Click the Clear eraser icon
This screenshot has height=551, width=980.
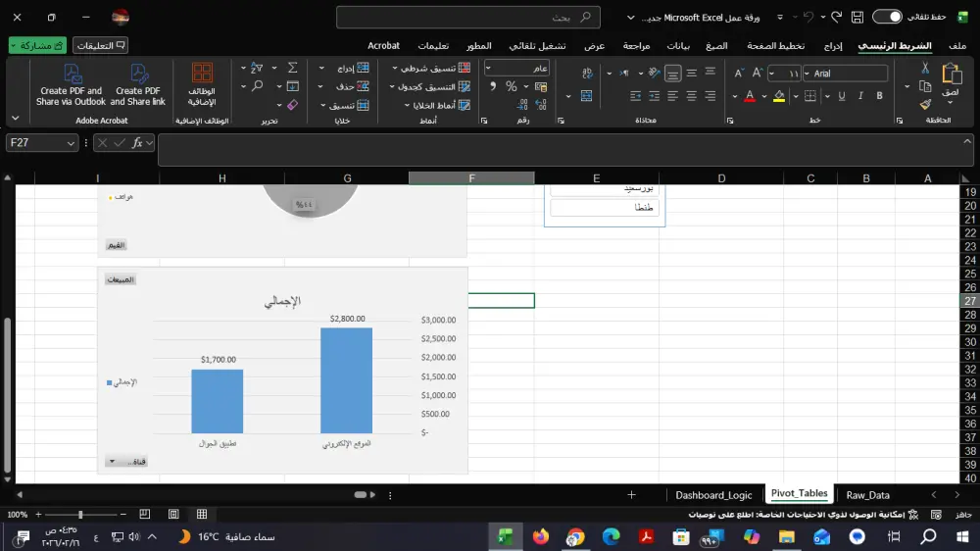pos(292,105)
